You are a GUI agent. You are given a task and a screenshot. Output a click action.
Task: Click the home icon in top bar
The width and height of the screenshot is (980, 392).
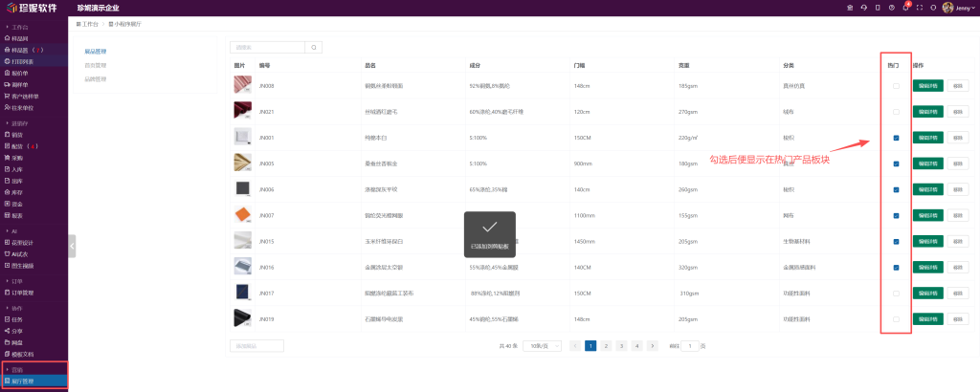(850, 8)
